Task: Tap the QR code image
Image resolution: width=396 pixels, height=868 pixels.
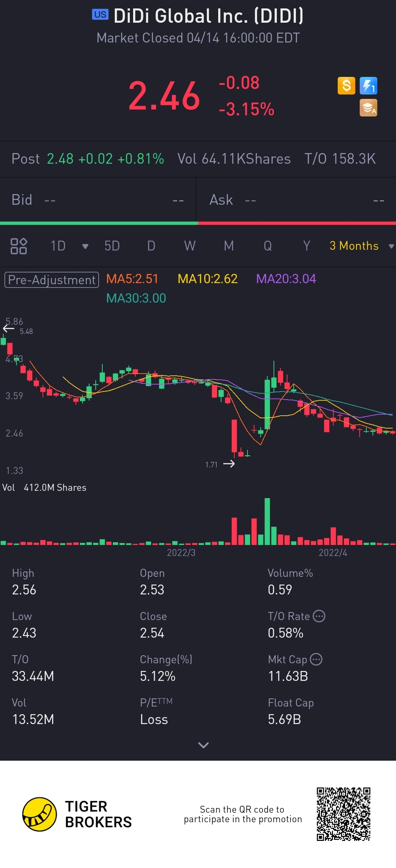Action: 344,814
